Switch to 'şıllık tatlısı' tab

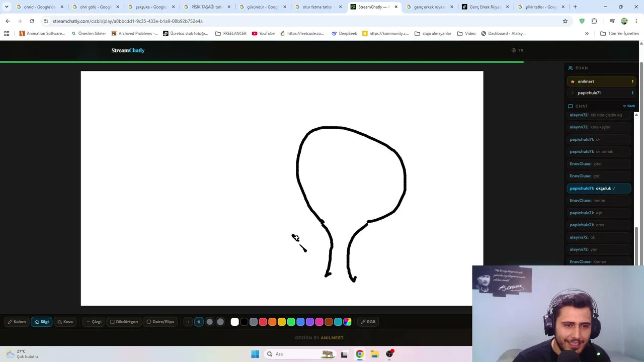coord(541,7)
